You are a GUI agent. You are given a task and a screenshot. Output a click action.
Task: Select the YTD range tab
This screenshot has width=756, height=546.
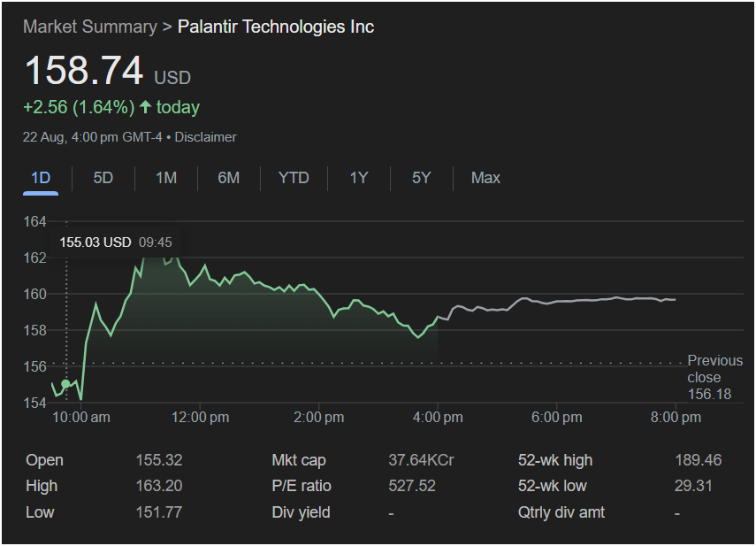(294, 178)
